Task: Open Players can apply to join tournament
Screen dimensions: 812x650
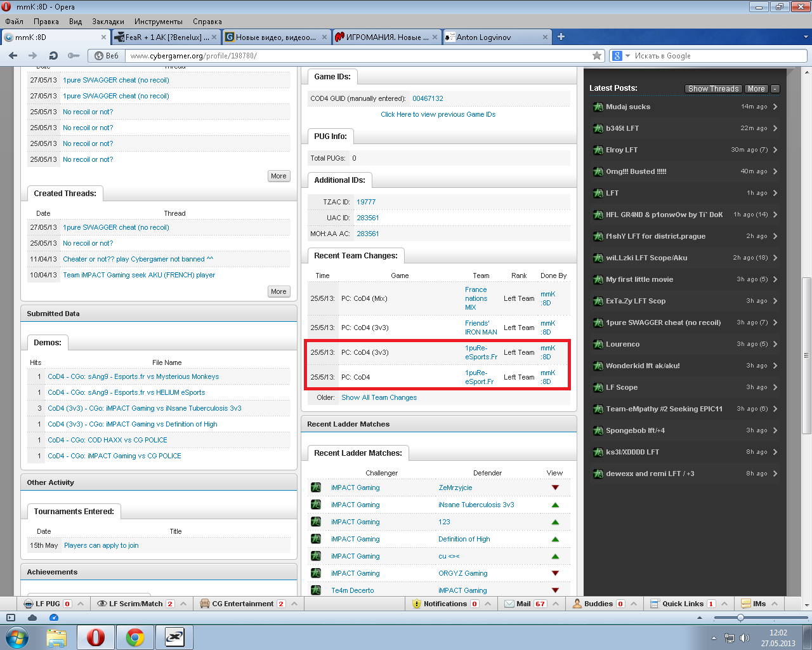Action: (101, 545)
